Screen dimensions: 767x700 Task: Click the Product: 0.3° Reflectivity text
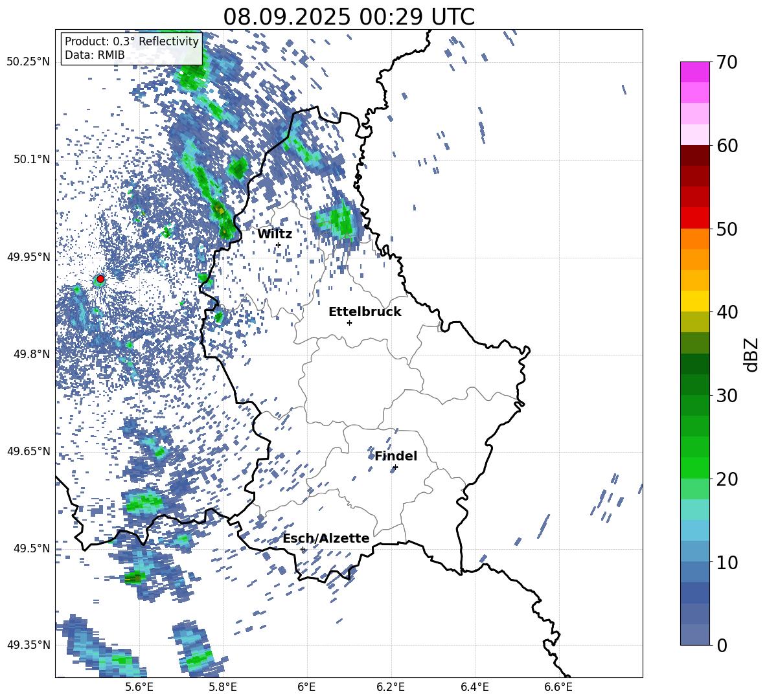point(132,41)
